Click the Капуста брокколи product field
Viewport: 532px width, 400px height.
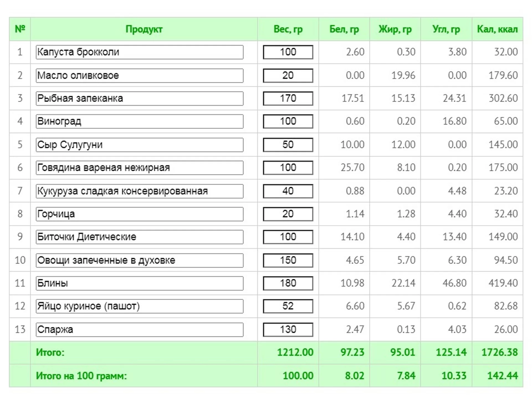(139, 52)
